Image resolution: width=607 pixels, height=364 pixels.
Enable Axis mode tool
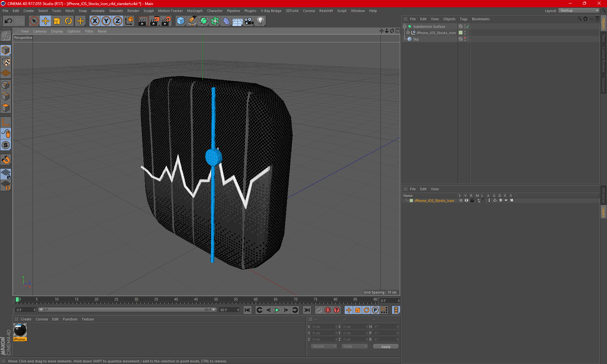(6, 122)
